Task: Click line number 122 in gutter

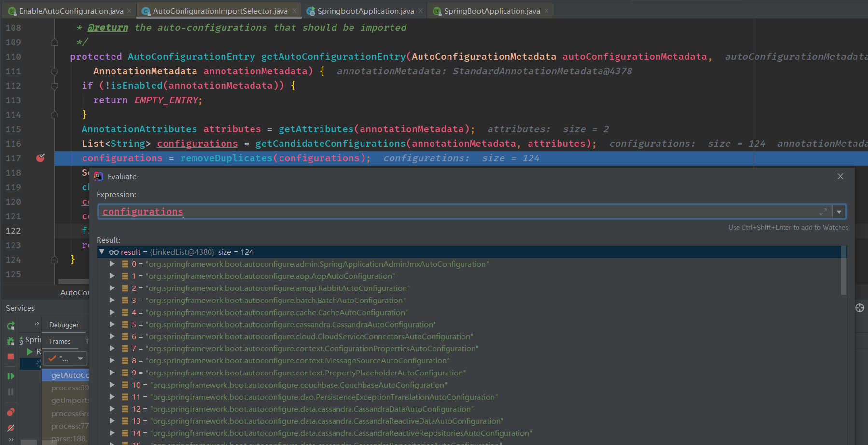Action: [x=14, y=230]
